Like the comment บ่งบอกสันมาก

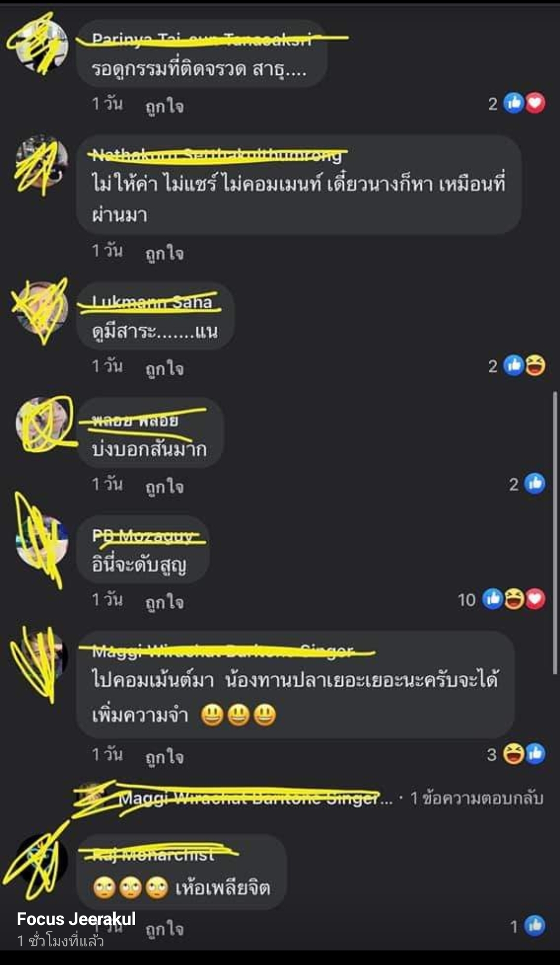tap(164, 487)
